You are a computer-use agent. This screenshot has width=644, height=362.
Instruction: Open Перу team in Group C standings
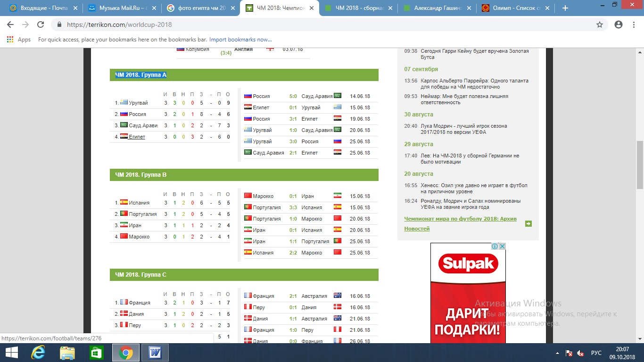coord(135,325)
